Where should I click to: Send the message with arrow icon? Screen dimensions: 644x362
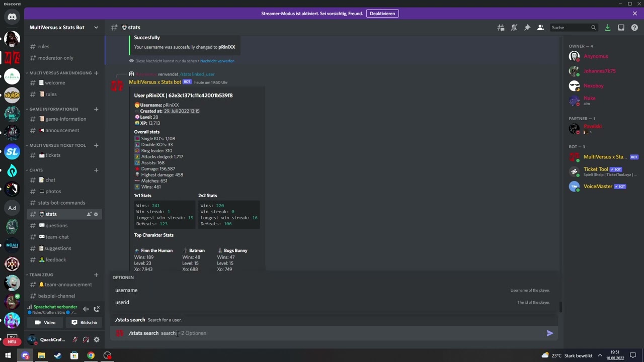point(550,333)
